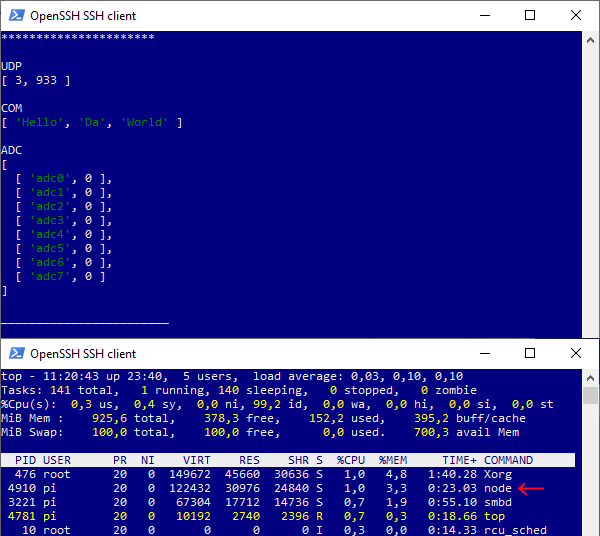The image size is (600, 536).
Task: Click the '395,2' buff/cache value
Action: (x=432, y=418)
